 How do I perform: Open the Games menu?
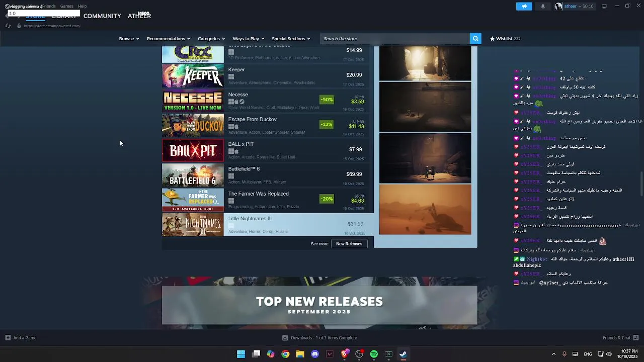(x=66, y=6)
